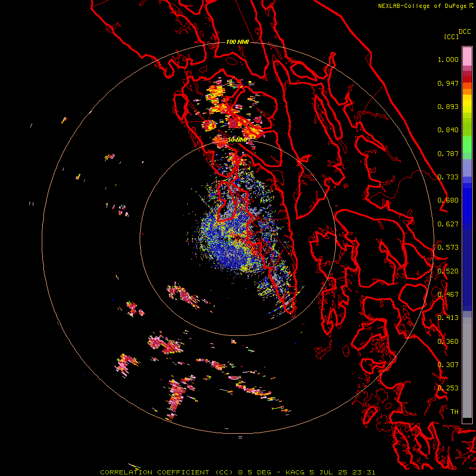Click the 0.787 value on the color scale

[x=448, y=153]
